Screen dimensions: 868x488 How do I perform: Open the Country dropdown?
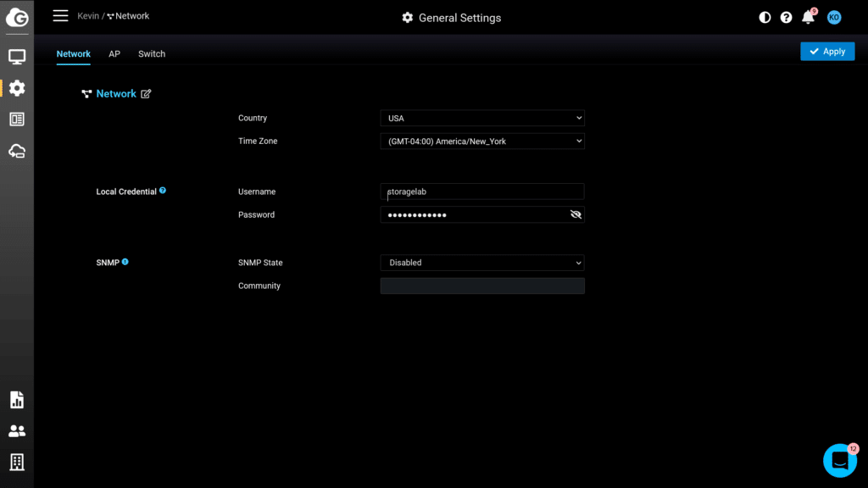click(x=482, y=118)
